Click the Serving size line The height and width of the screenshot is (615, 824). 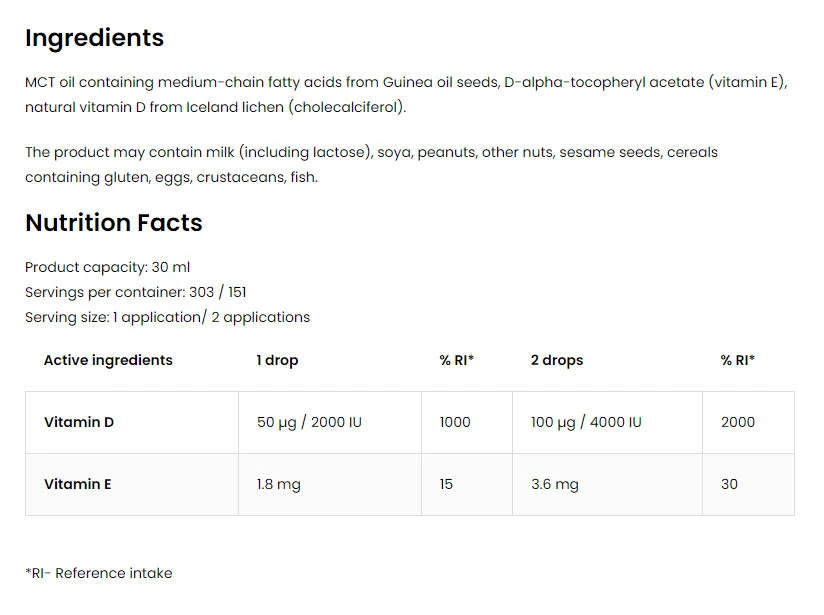click(167, 317)
